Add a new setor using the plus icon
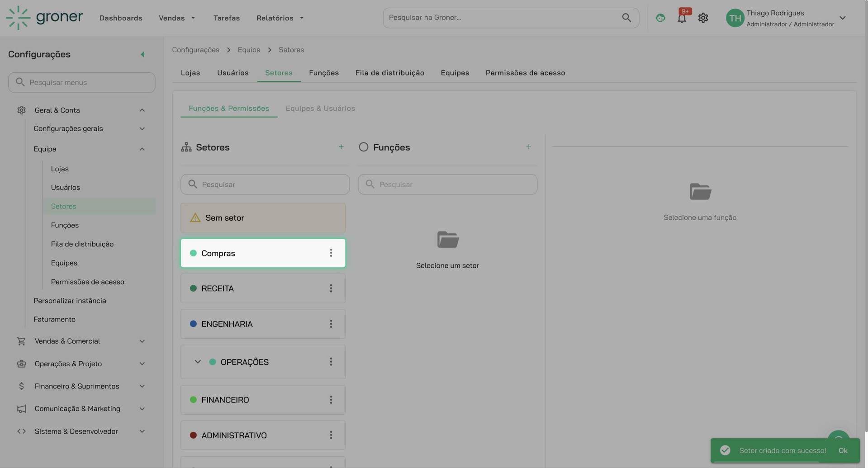Image resolution: width=868 pixels, height=468 pixels. (x=341, y=147)
